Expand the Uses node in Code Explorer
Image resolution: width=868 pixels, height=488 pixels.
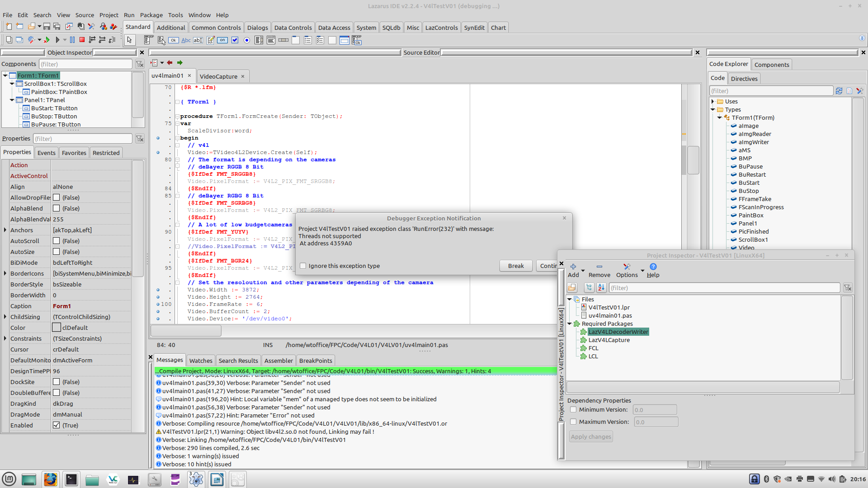[x=713, y=102]
